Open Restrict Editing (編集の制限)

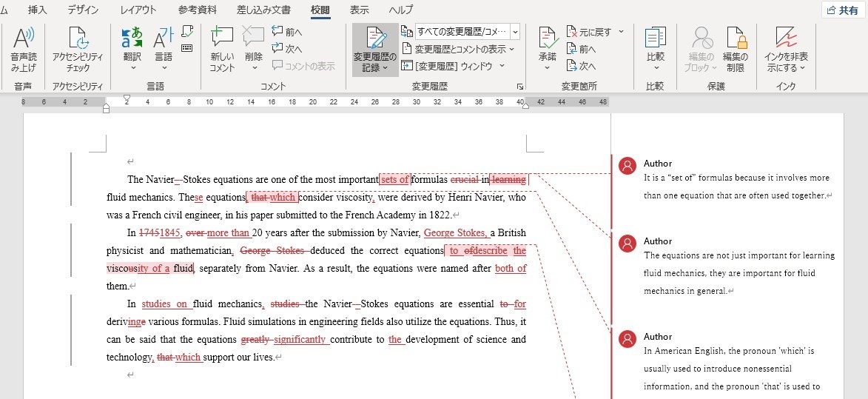point(736,50)
